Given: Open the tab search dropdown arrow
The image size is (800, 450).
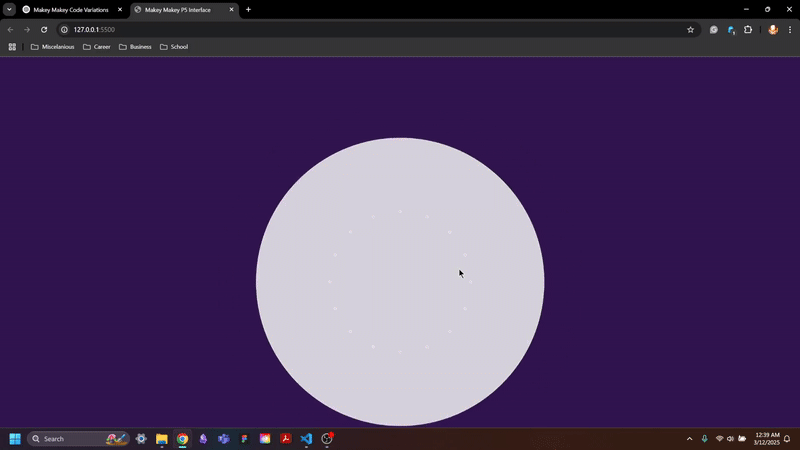Looking at the screenshot, I should coord(9,10).
